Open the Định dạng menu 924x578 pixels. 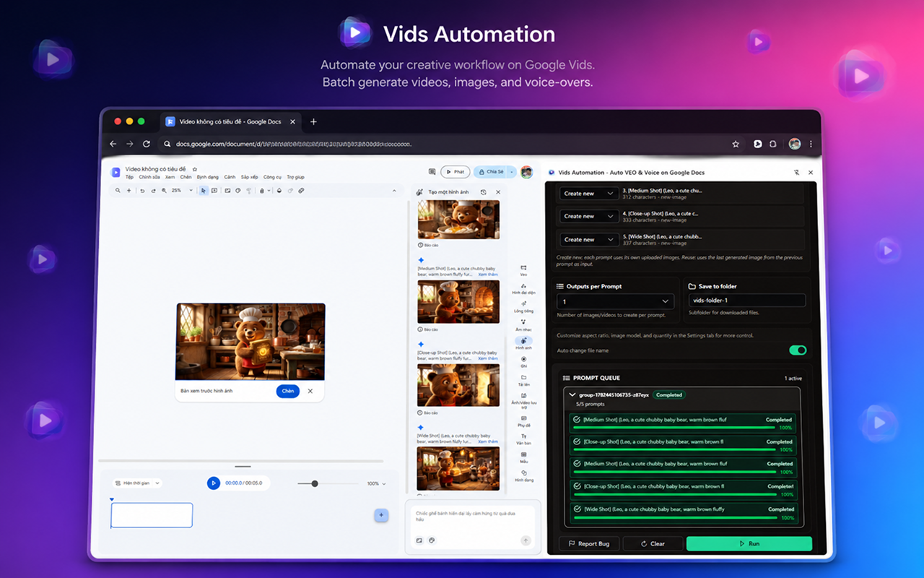coord(208,177)
